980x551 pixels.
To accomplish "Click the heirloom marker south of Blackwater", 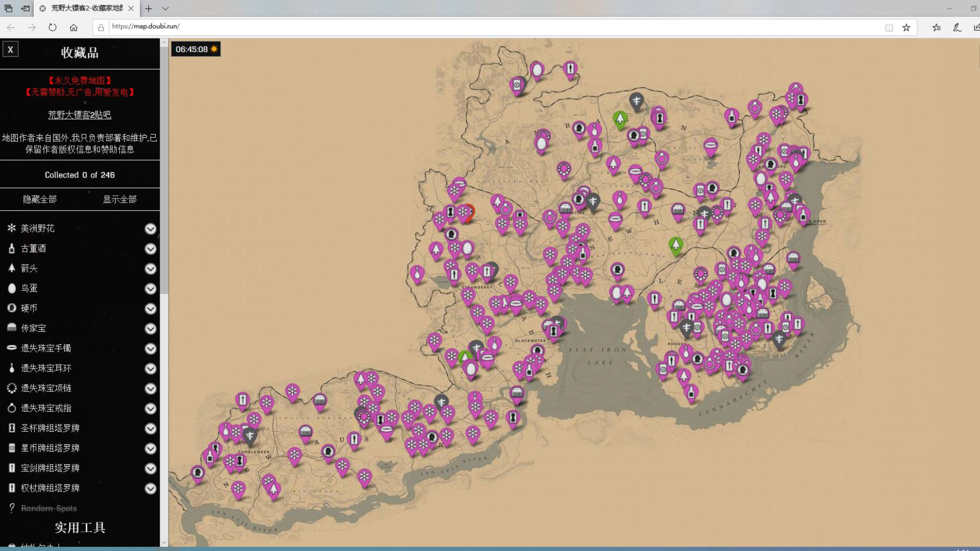I will (517, 393).
